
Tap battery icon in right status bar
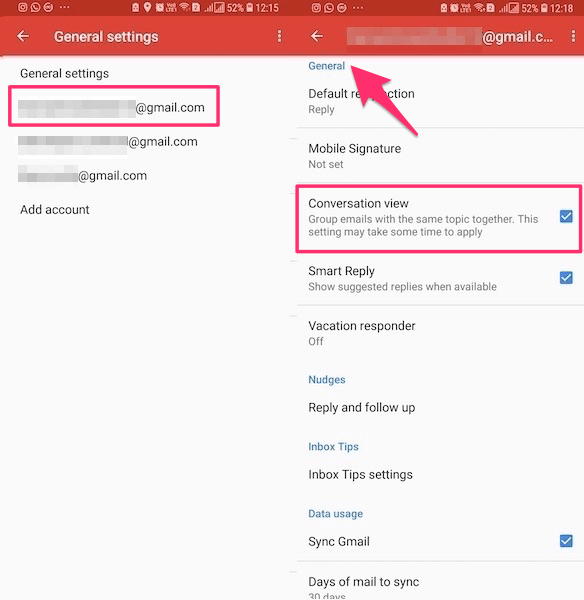pos(544,8)
